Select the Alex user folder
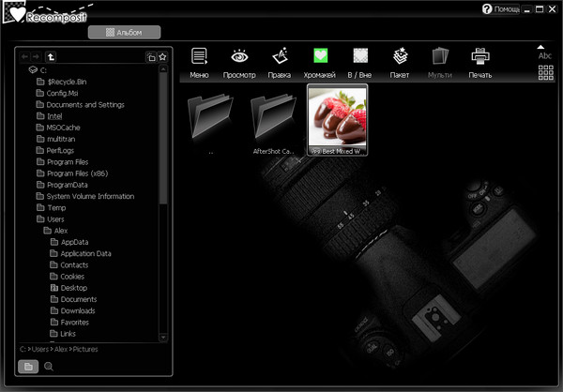This screenshot has width=563, height=392. coord(55,231)
